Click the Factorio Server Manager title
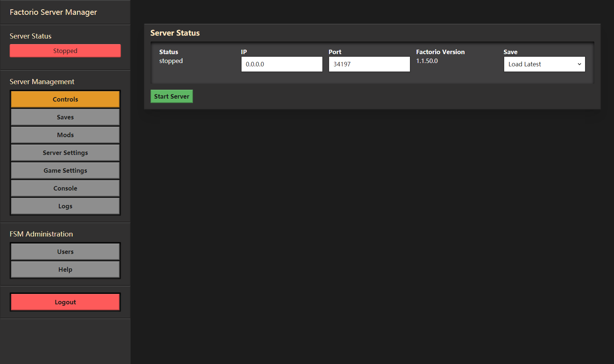Screen dimensions: 614x364 [53, 12]
